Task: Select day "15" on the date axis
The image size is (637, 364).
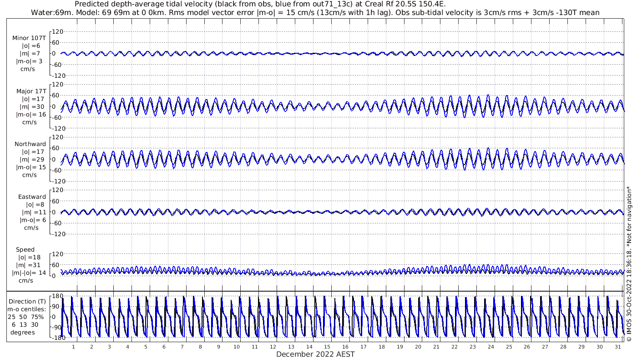Action: click(x=327, y=347)
